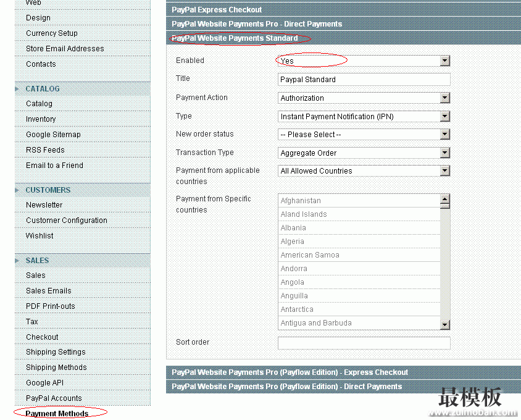The width and height of the screenshot is (521, 420).
Task: Open the Currency Setup tab
Action: (x=83, y=33)
